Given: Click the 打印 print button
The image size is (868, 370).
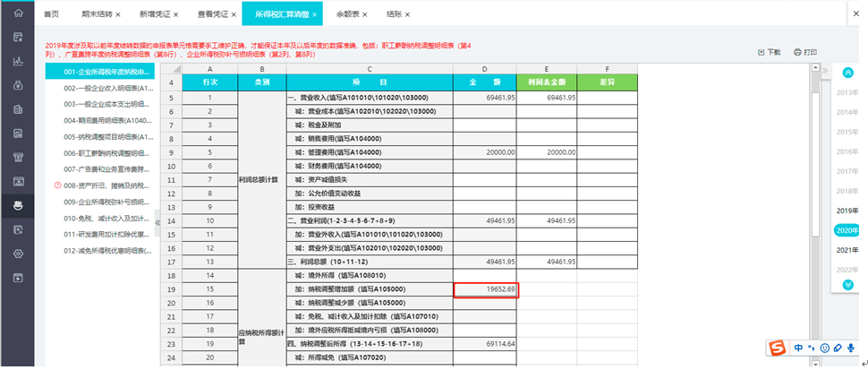Looking at the screenshot, I should (x=805, y=52).
